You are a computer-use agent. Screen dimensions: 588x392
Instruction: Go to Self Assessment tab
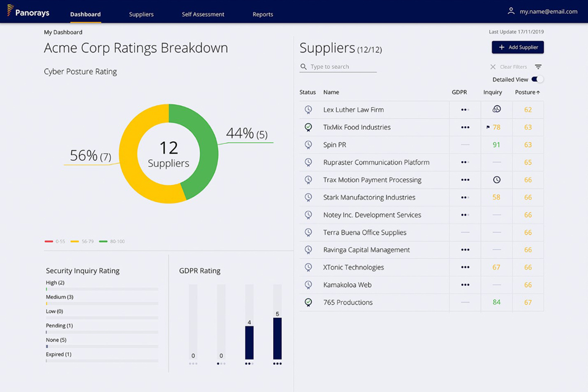pyautogui.click(x=203, y=14)
